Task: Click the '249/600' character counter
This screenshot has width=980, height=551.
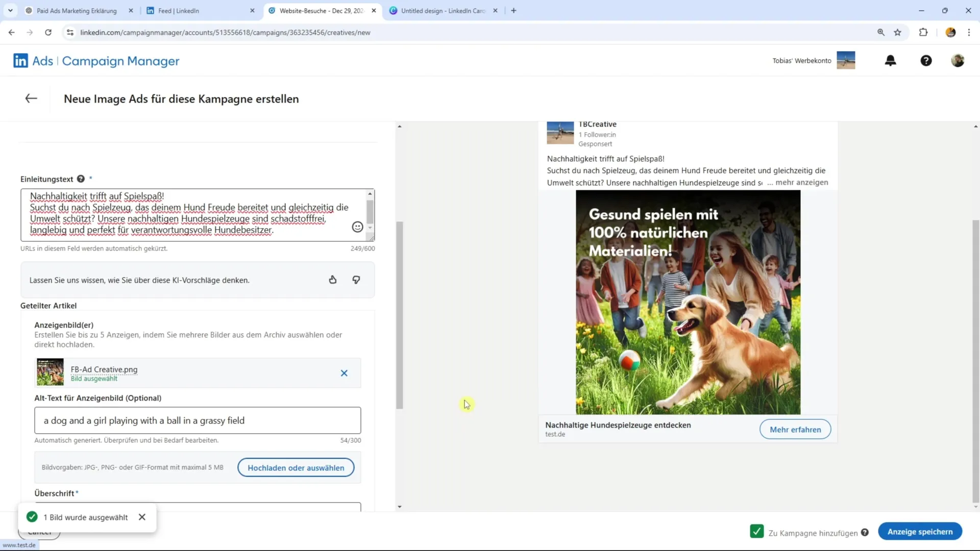Action: point(362,248)
